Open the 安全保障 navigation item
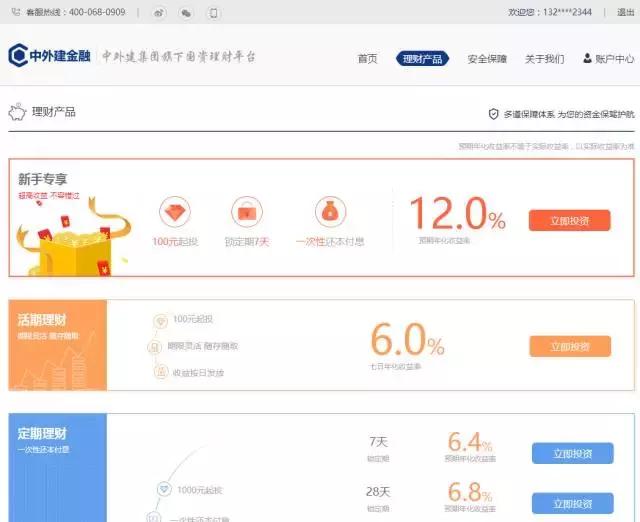This screenshot has height=522, width=640. (x=487, y=59)
